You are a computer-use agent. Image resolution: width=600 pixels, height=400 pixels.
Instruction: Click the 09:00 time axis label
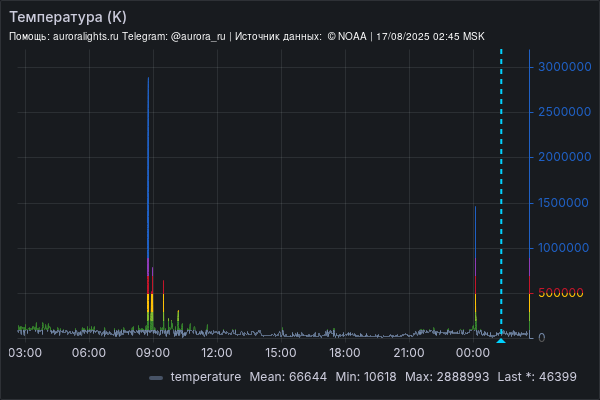[x=153, y=353]
